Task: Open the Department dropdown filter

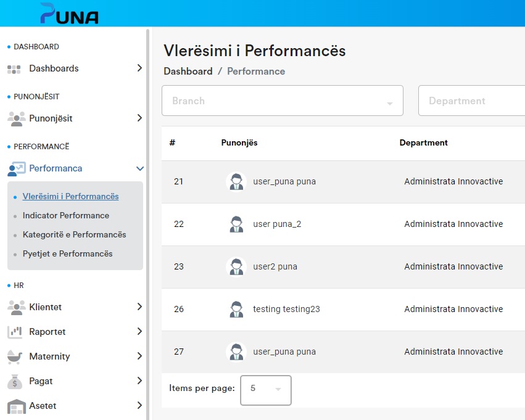Action: (x=471, y=101)
